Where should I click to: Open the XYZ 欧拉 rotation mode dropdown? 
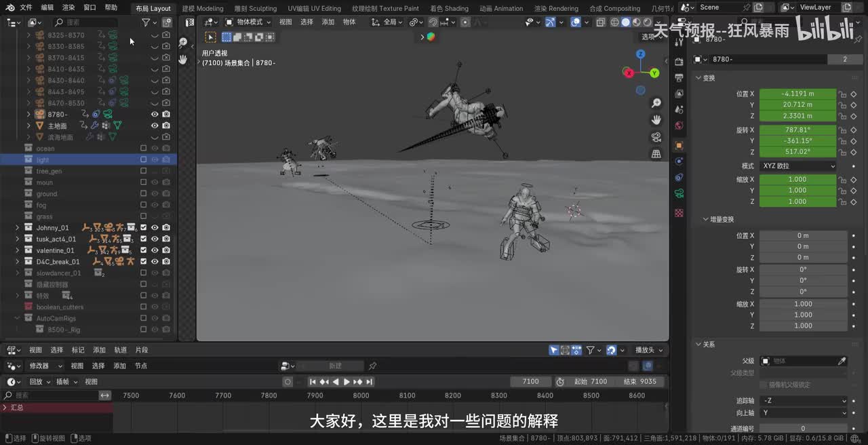pos(798,166)
